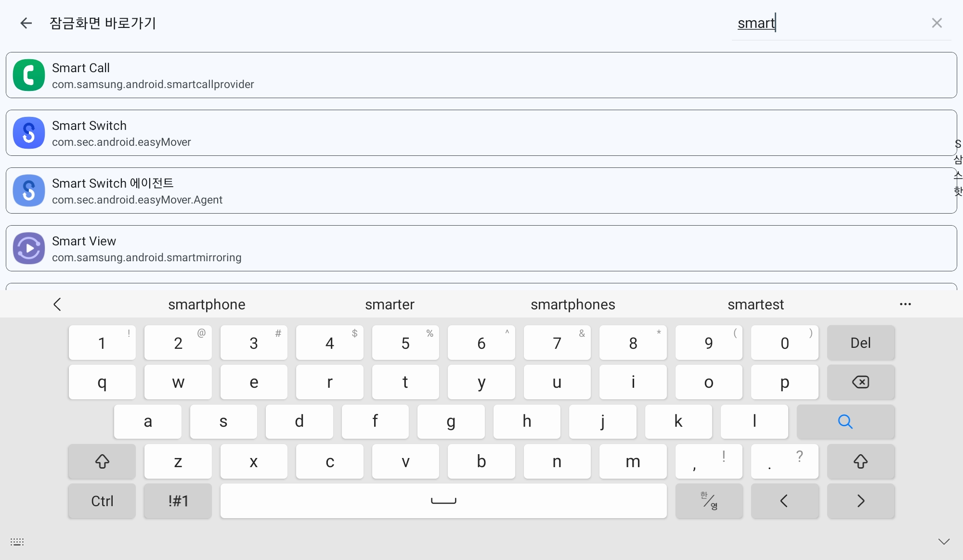Open the Smart Call app entry
This screenshot has width=963, height=560.
tap(481, 75)
